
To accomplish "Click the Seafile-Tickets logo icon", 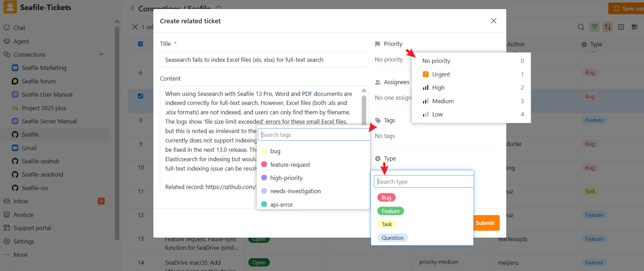I will pos(10,7).
